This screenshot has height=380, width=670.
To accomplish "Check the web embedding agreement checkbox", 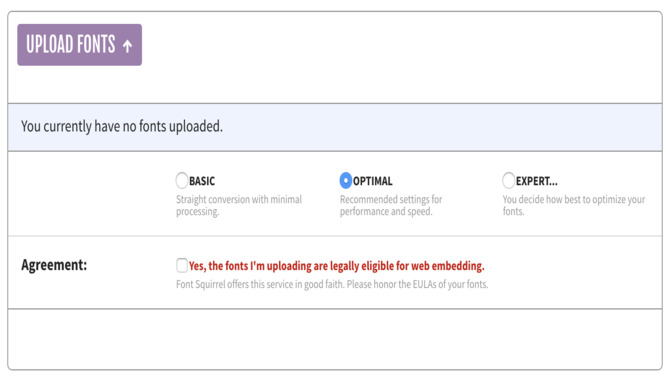I will [182, 265].
